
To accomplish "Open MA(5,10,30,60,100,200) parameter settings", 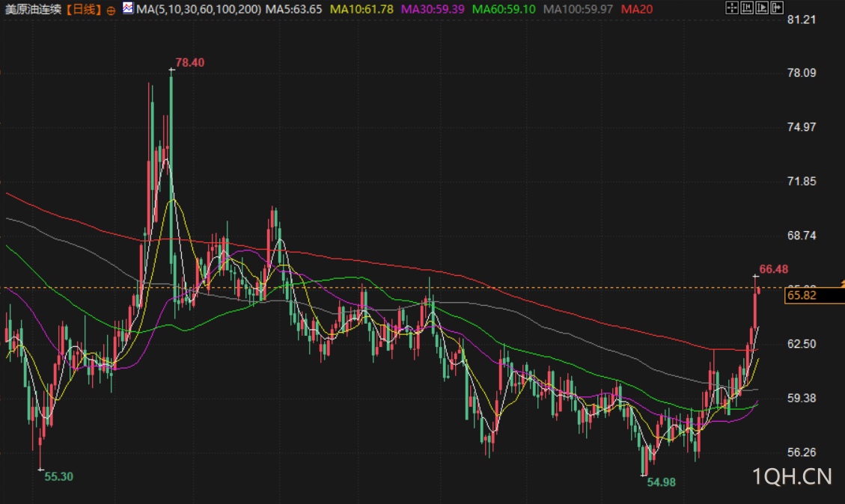I will [199, 9].
